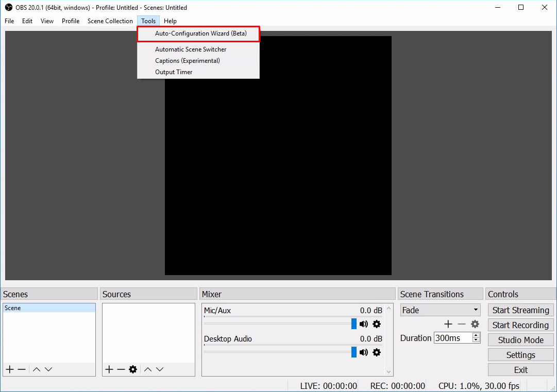Click the Mixer scrollbar down arrow
The width and height of the screenshot is (557, 392).
[389, 372]
